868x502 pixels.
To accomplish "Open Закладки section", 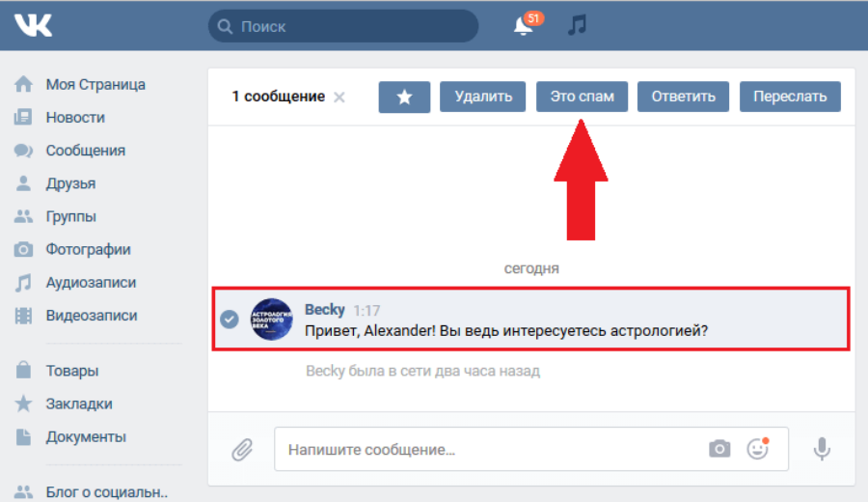I will [x=79, y=404].
